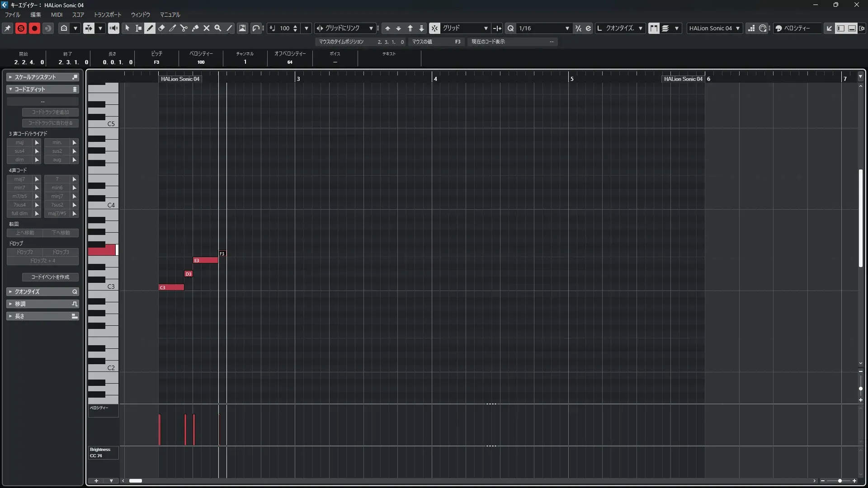Select the Trim tool
The image size is (868, 488).
(x=173, y=28)
